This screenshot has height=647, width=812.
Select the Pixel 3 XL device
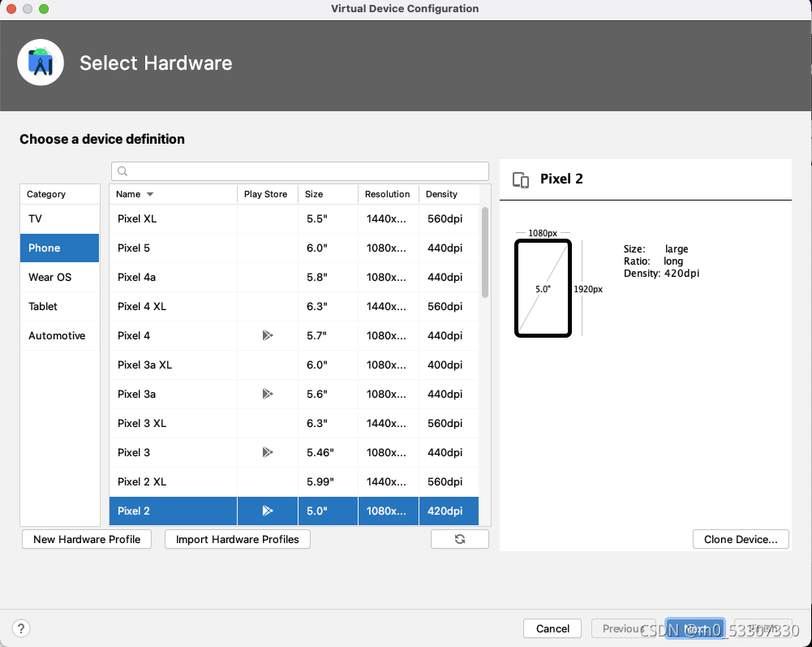click(294, 424)
